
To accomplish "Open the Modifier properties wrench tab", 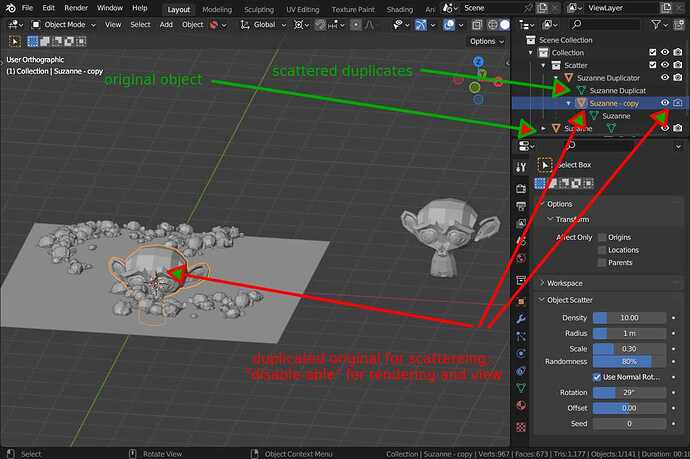I will [521, 319].
